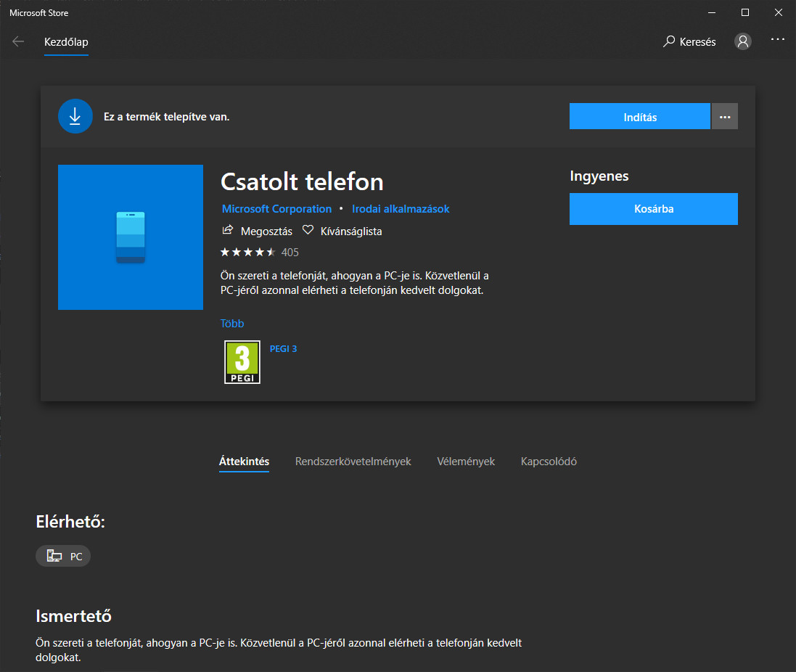Select the Áttekintés tab
796x672 pixels.
click(245, 462)
